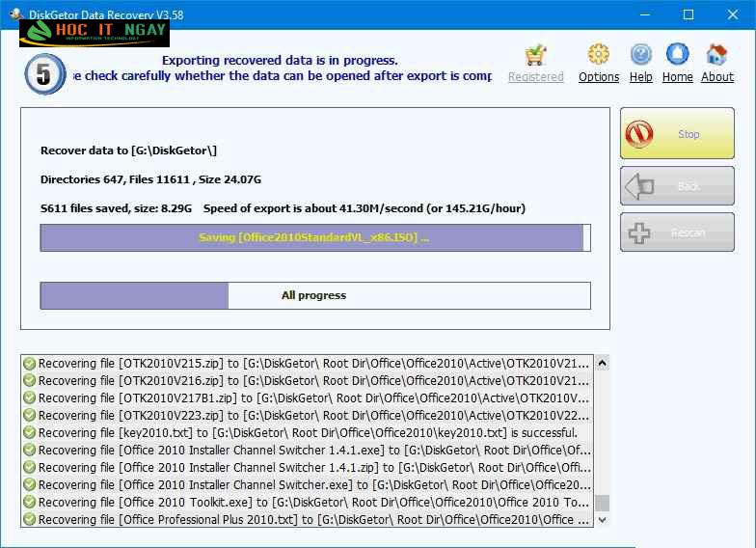The image size is (756, 548).
Task: Open the About link
Action: point(717,77)
